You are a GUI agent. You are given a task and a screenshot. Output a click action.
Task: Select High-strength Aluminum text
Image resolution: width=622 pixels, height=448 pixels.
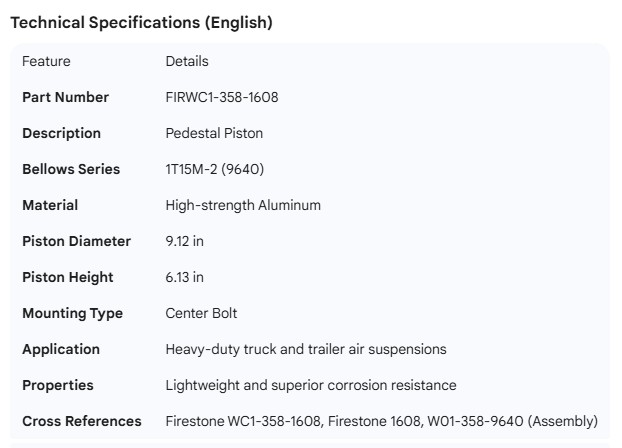click(x=243, y=205)
